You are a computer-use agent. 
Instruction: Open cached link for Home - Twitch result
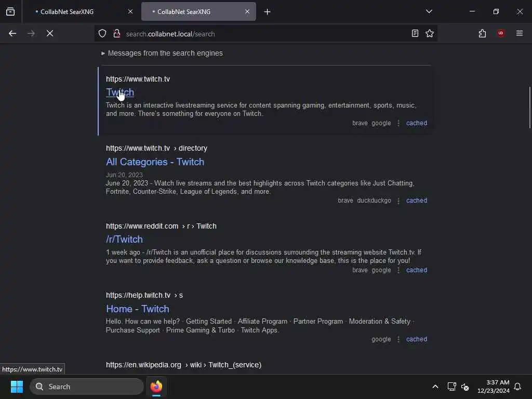click(417, 339)
